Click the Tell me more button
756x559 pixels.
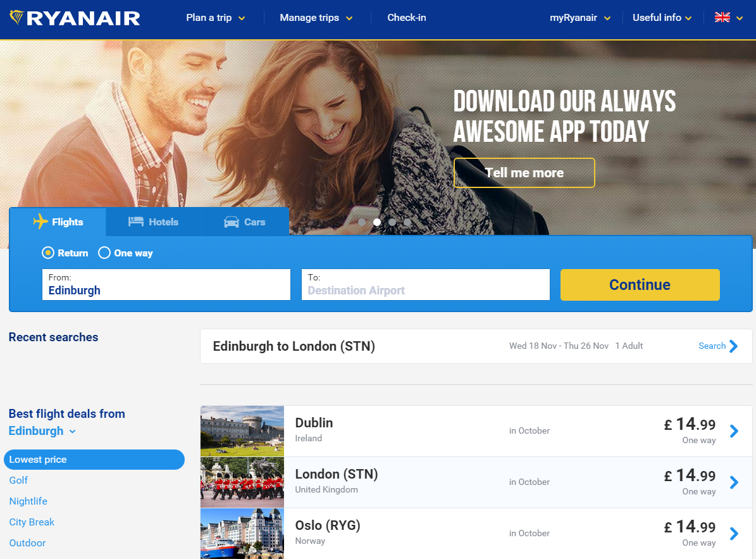click(x=524, y=173)
